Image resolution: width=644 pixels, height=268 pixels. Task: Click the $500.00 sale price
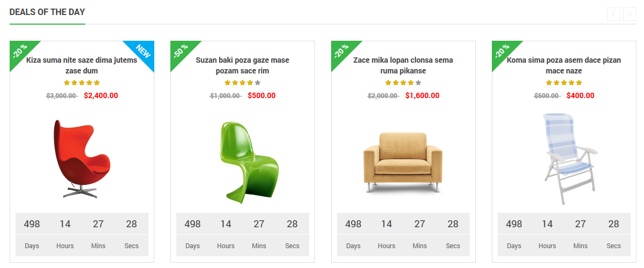(x=261, y=95)
